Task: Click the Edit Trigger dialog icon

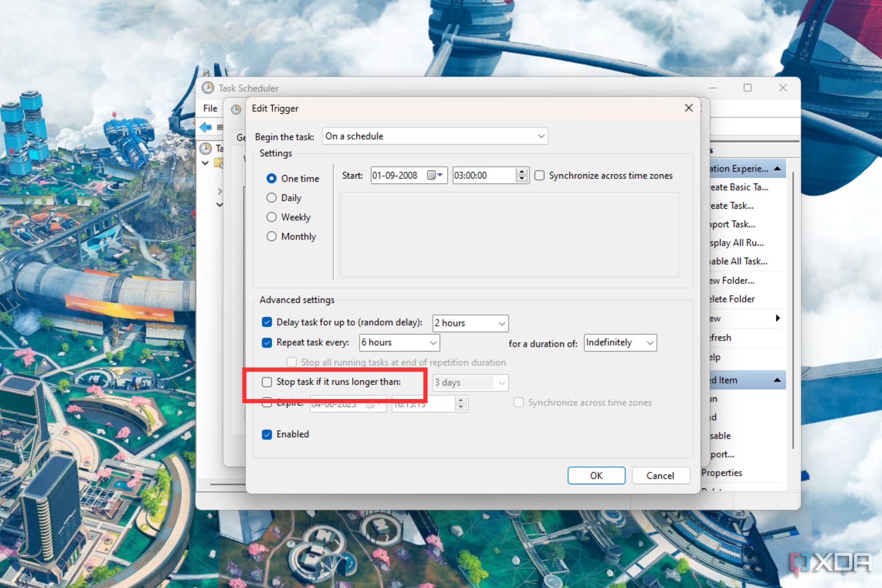Action: 237,108
